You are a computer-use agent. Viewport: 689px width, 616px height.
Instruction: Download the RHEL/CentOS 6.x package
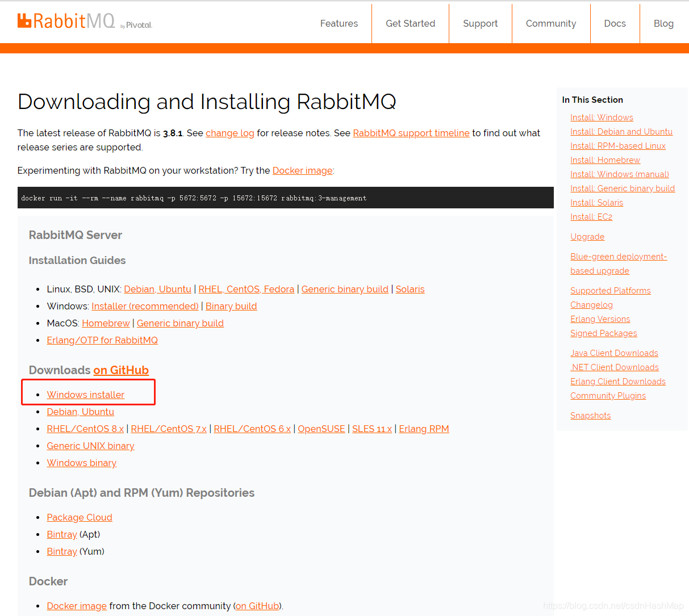252,429
